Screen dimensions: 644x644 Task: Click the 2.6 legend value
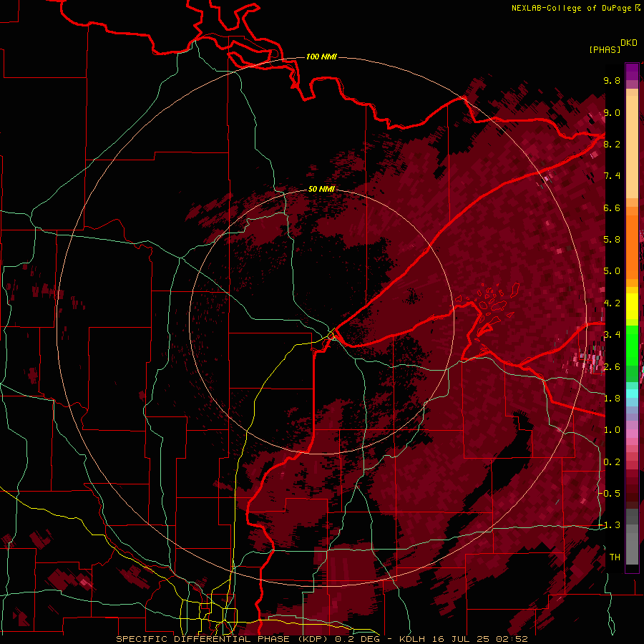click(612, 367)
